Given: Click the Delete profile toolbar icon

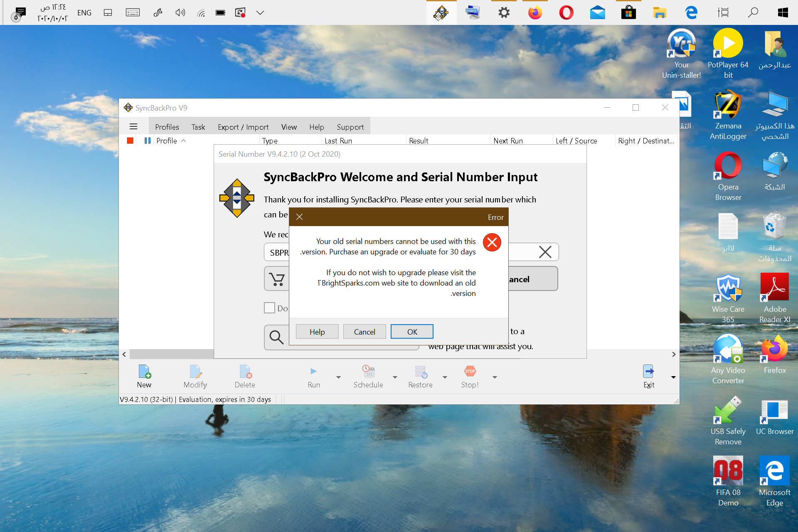Looking at the screenshot, I should (x=245, y=376).
